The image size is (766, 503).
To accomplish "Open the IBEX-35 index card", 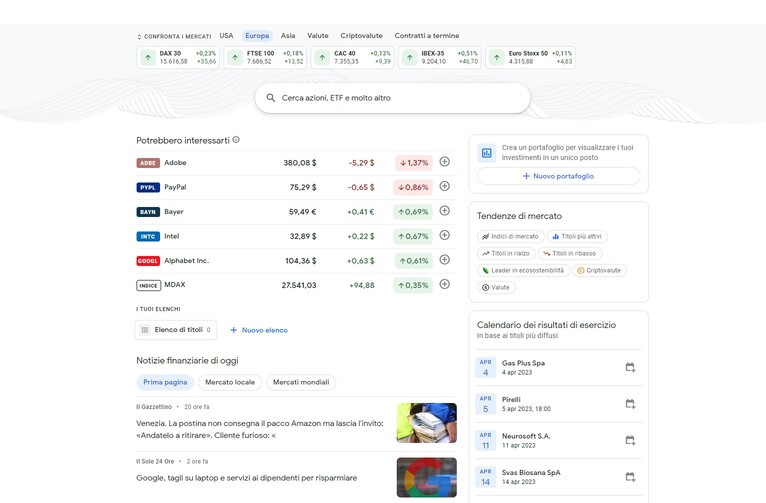I will coord(440,58).
